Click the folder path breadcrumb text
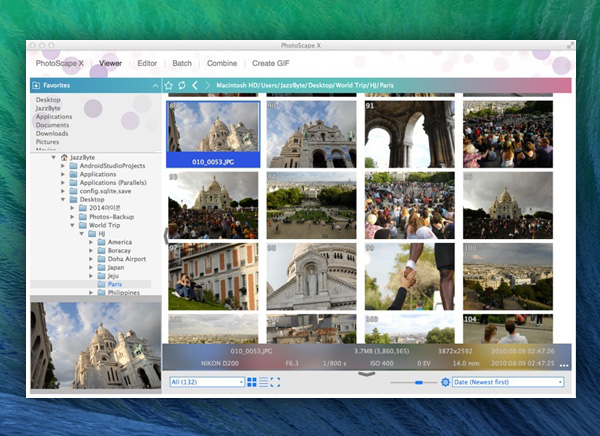The width and height of the screenshot is (600, 436). (x=305, y=85)
